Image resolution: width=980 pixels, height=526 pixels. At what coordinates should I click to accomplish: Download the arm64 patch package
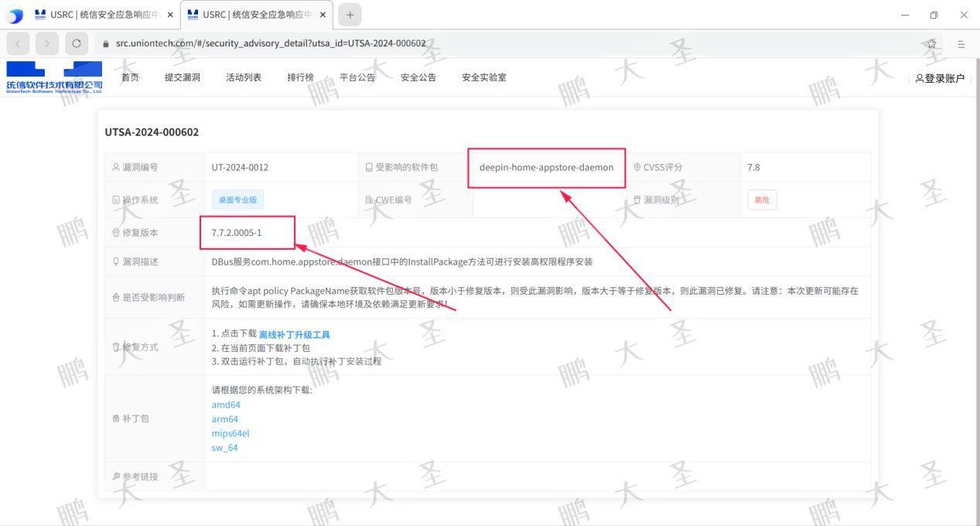225,419
